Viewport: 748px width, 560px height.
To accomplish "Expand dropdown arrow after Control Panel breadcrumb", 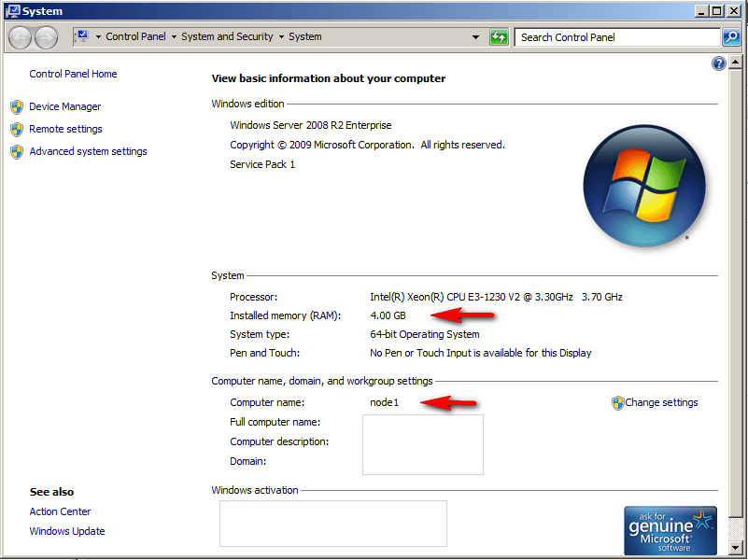I will click(x=174, y=37).
